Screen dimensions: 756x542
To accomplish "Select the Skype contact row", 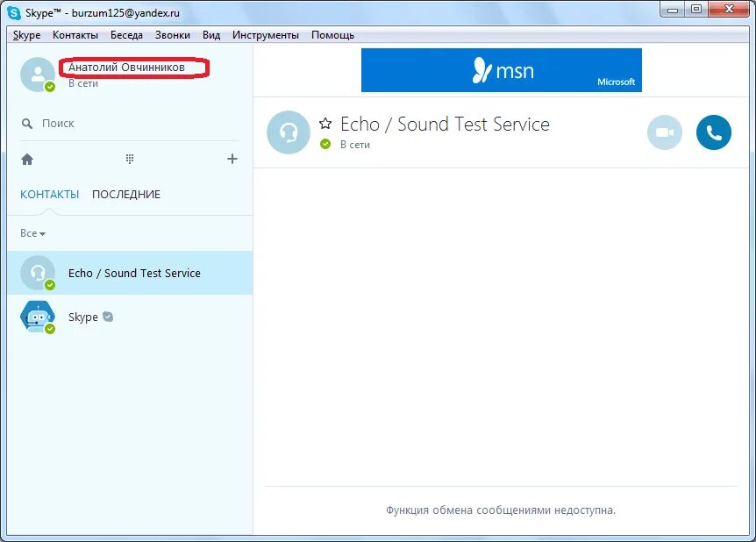I will tap(130, 317).
